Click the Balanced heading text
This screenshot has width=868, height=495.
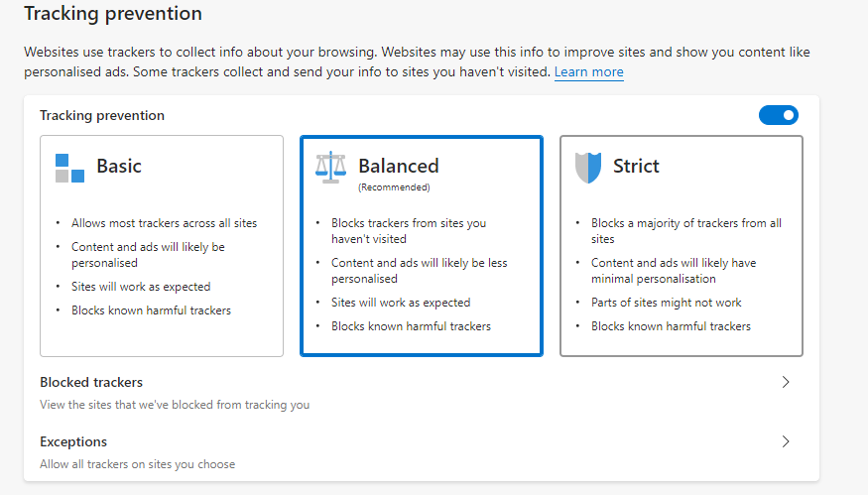coord(399,166)
